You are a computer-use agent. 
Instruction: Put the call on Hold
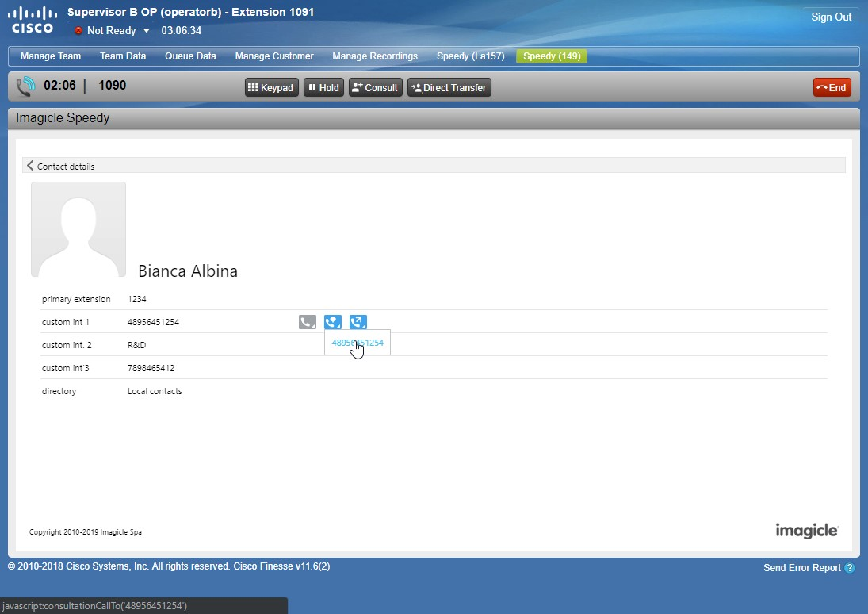coord(323,88)
